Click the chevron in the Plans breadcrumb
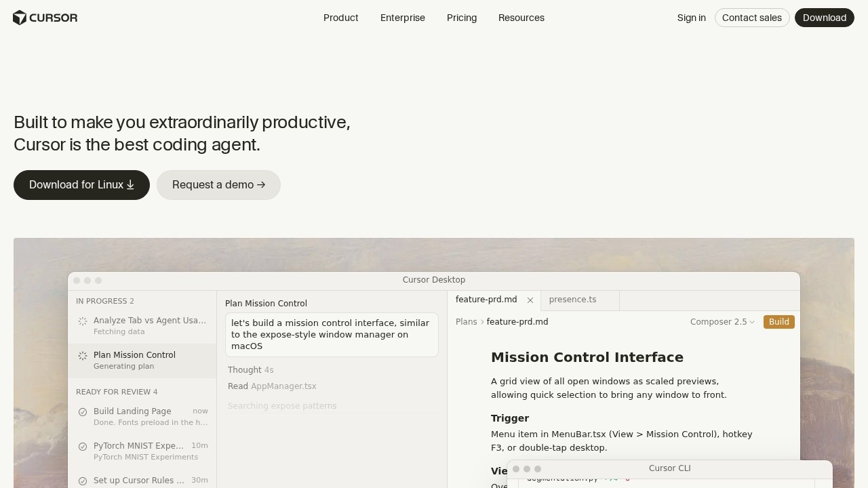Screen dimensions: 868x488 (482, 322)
